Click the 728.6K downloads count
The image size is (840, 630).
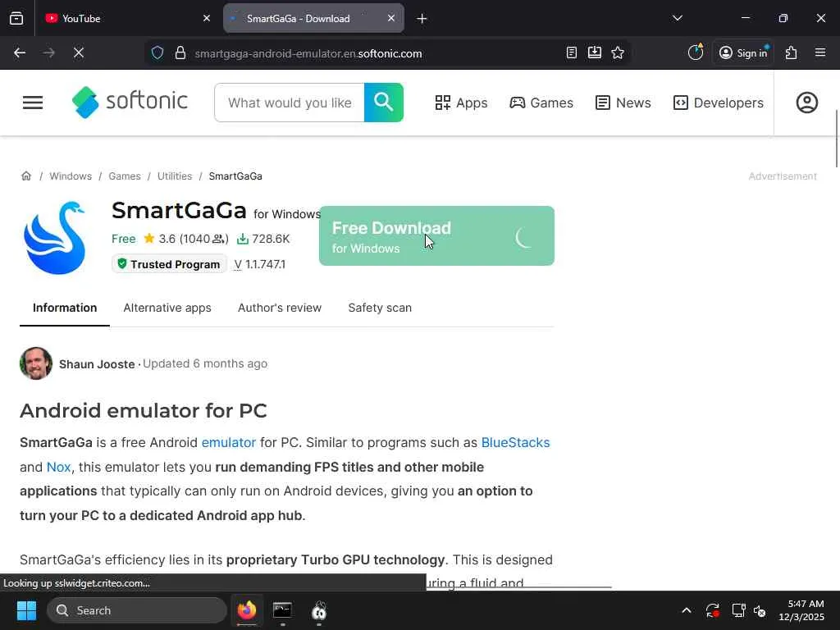pos(263,239)
